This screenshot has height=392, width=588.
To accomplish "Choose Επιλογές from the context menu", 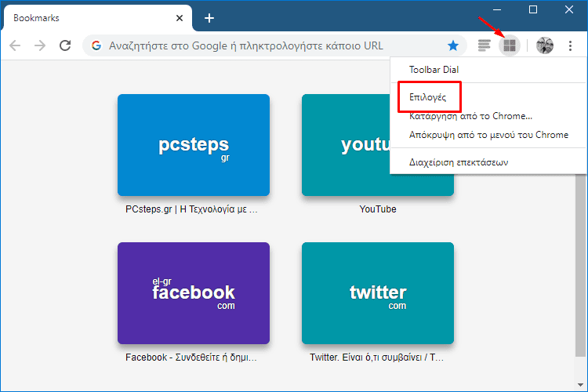I will click(x=428, y=96).
